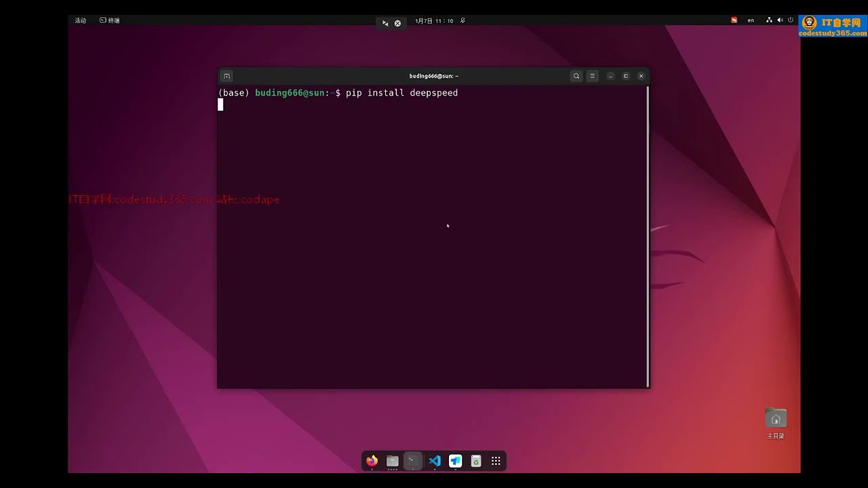The height and width of the screenshot is (488, 868).
Task: Click the terminal search icon
Action: pyautogui.click(x=576, y=76)
